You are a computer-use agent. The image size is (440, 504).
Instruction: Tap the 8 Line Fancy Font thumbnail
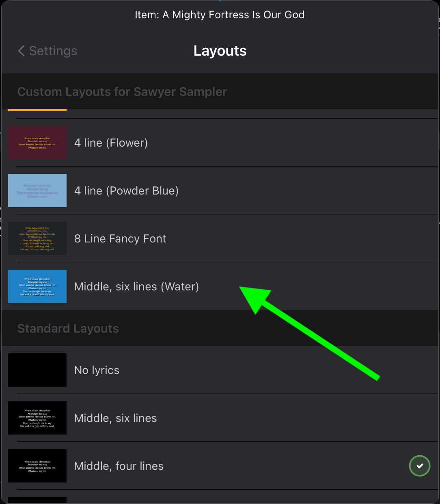coord(37,238)
